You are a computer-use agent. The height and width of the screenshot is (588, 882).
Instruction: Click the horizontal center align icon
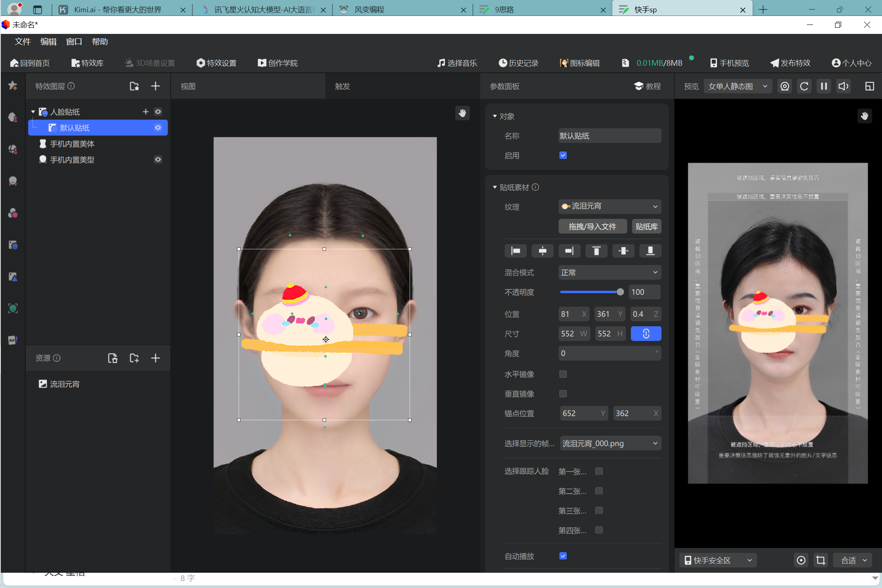coord(543,251)
